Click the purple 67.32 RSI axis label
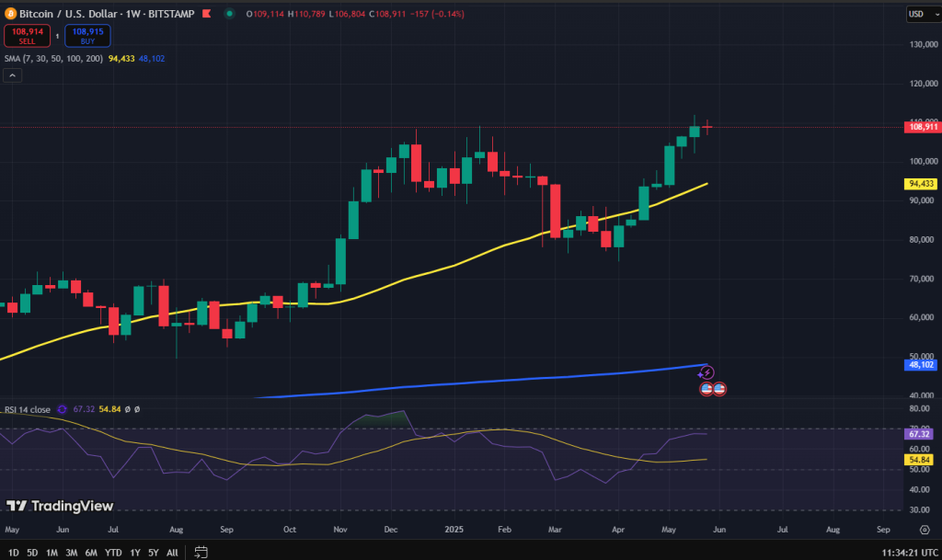Screen dimensions: 942x560 point(919,434)
